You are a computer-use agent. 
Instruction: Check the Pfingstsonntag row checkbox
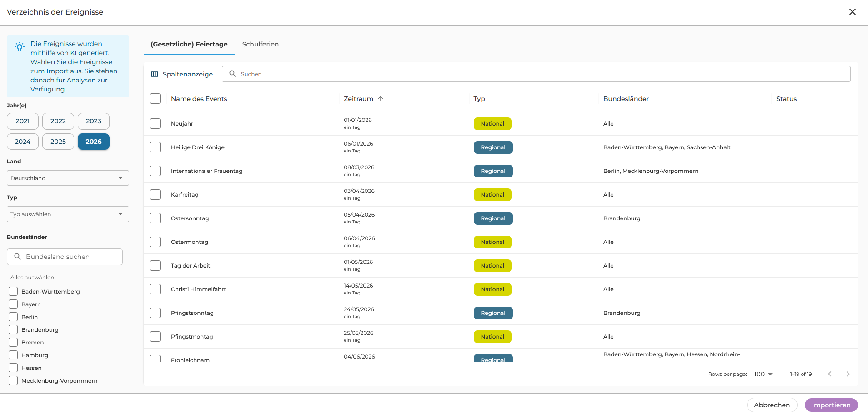pos(155,313)
